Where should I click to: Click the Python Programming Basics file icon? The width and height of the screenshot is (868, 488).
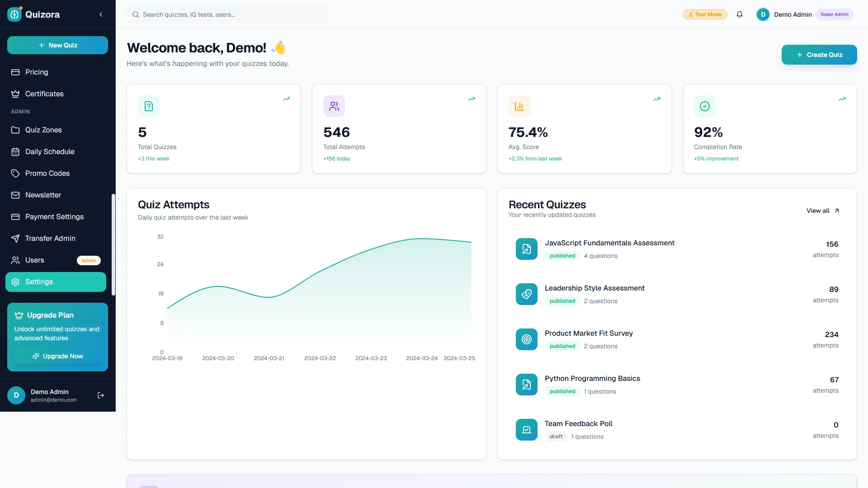[527, 385]
